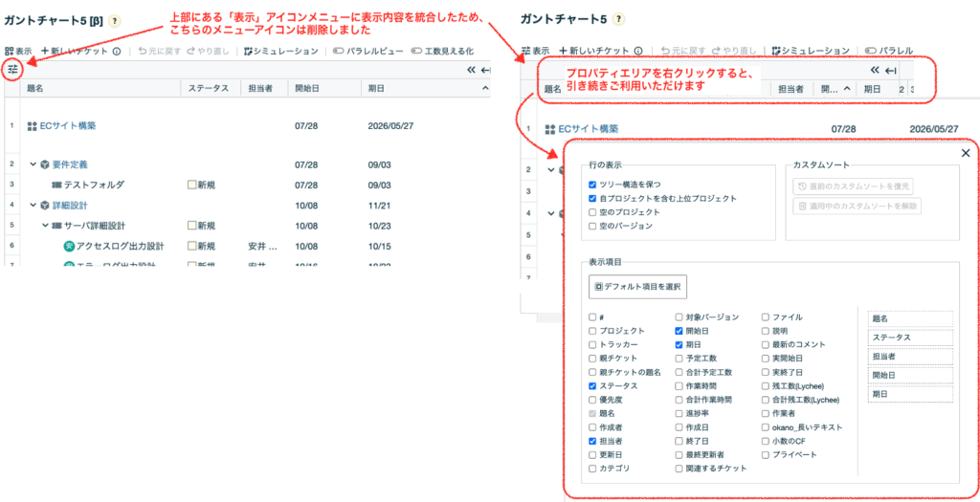Click 担当者 column header in right-hand chart
The height and width of the screenshot is (502, 980).
click(790, 89)
